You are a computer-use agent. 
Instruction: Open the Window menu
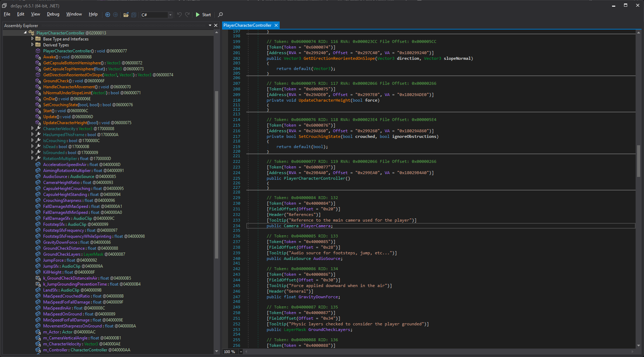(74, 14)
